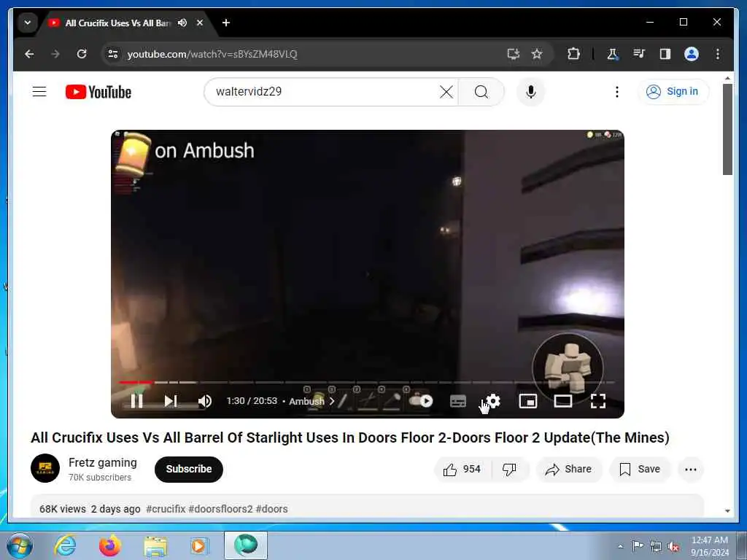Open Windows Explorer folder icon
The image size is (747, 560).
[155, 545]
